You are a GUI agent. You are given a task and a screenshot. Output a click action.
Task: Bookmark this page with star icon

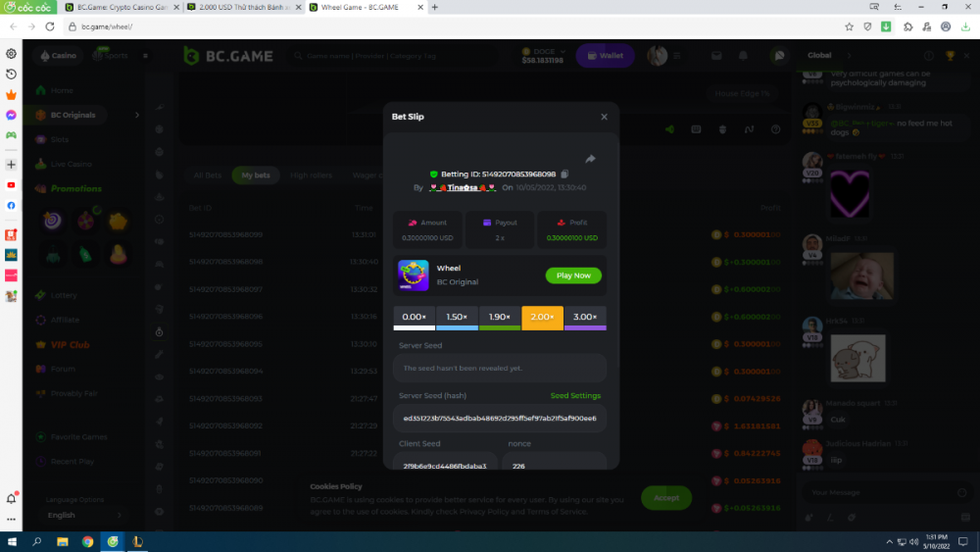pyautogui.click(x=849, y=26)
